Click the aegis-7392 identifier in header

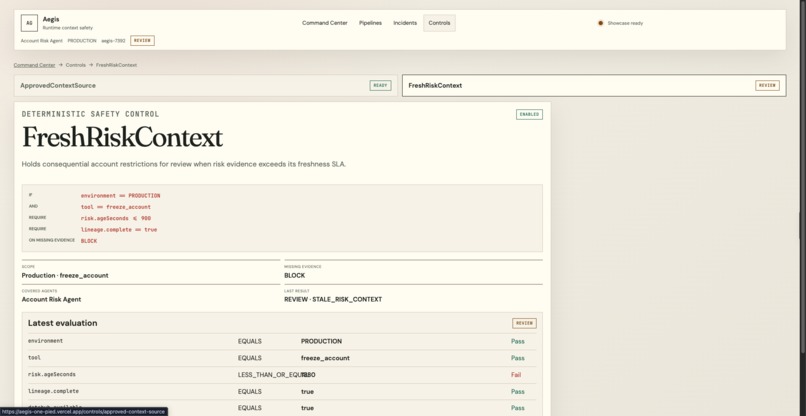[x=113, y=41]
